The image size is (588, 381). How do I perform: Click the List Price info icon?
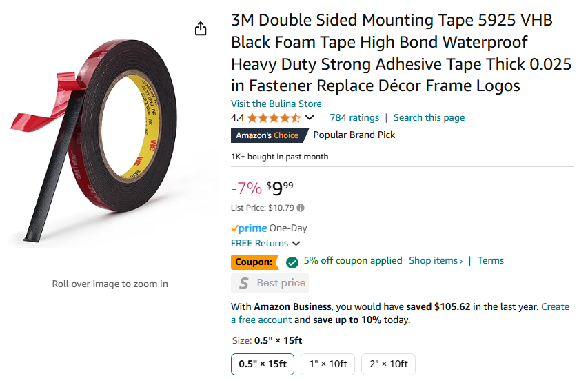coord(301,208)
